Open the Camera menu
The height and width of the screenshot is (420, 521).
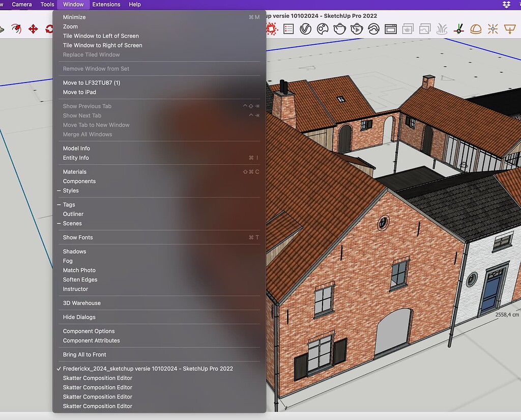click(22, 5)
